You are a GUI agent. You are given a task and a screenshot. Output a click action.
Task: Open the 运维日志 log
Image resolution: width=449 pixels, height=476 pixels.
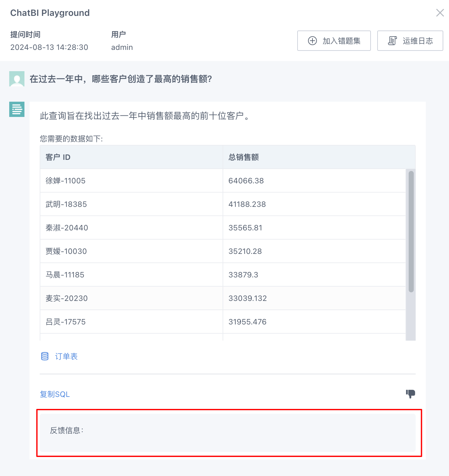point(410,41)
